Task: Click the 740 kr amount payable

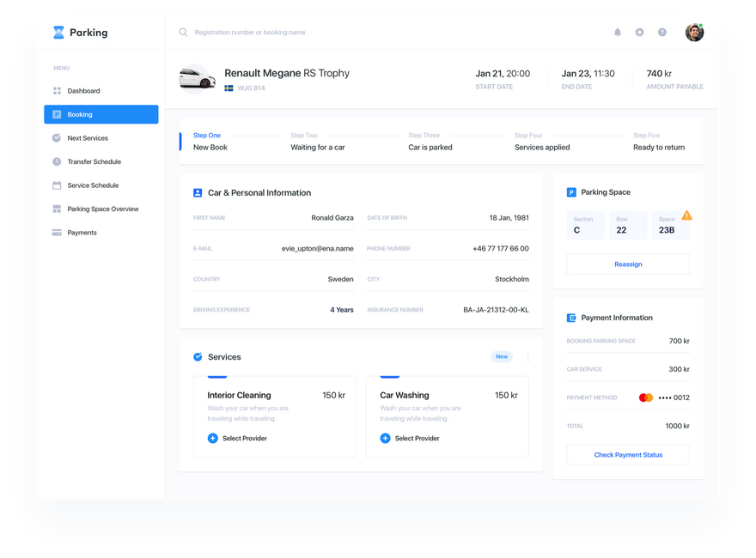Action: 659,74
